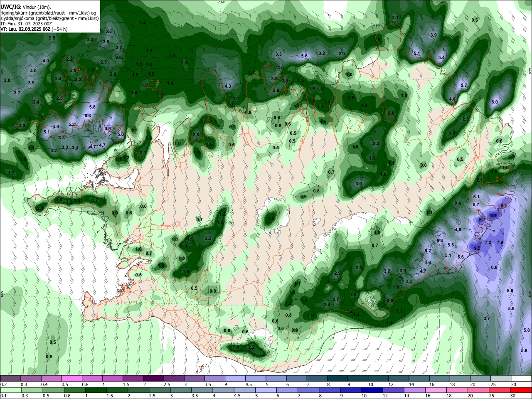The width and height of the screenshot is (532, 399).
Task: Select the 'rigning/skúrir' description line in header
Action: coord(48,12)
